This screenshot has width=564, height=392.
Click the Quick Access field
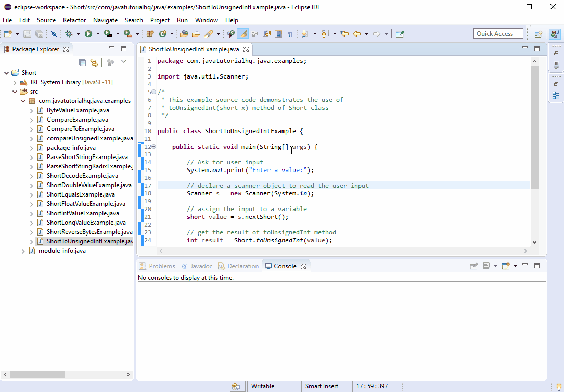[497, 33]
